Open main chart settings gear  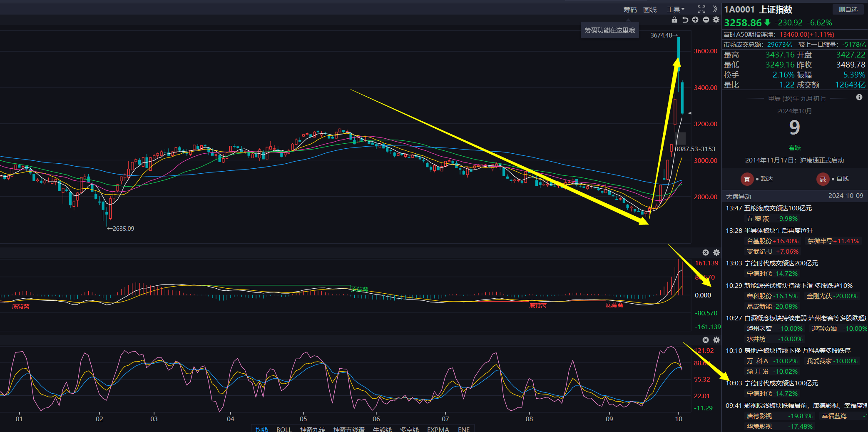point(716,20)
